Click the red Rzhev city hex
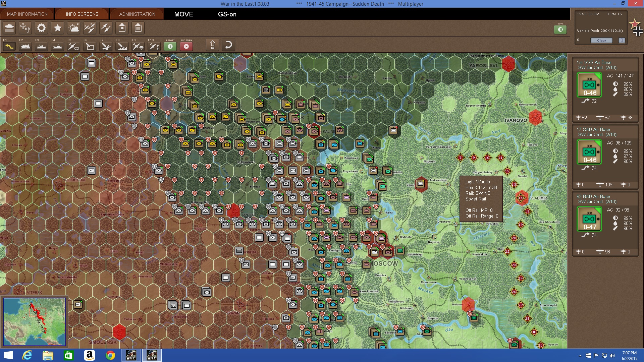Screen dimensions: 644x362 point(233,211)
